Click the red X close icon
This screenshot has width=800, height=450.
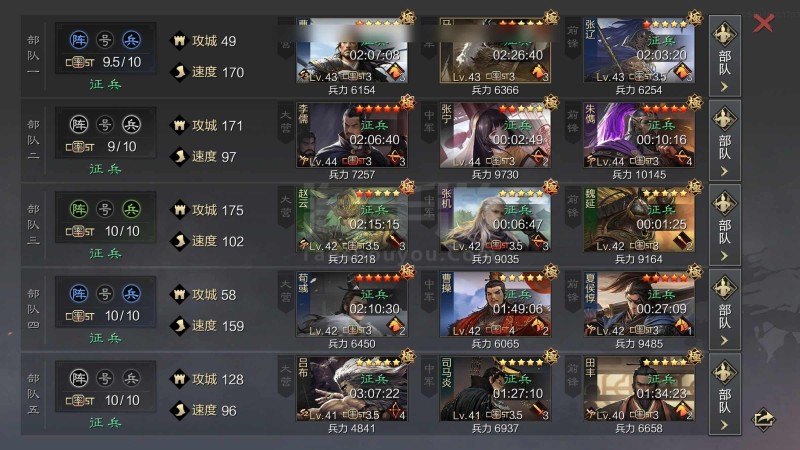click(x=763, y=23)
